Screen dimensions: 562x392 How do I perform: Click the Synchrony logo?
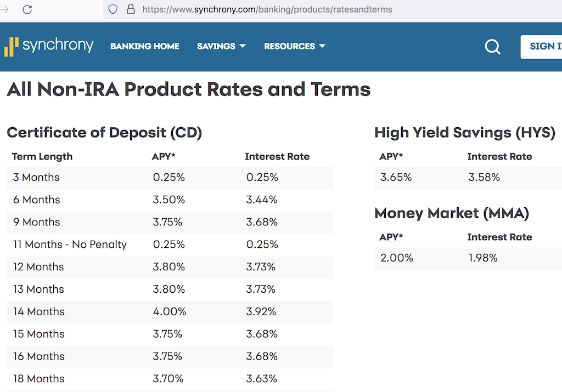coord(49,46)
